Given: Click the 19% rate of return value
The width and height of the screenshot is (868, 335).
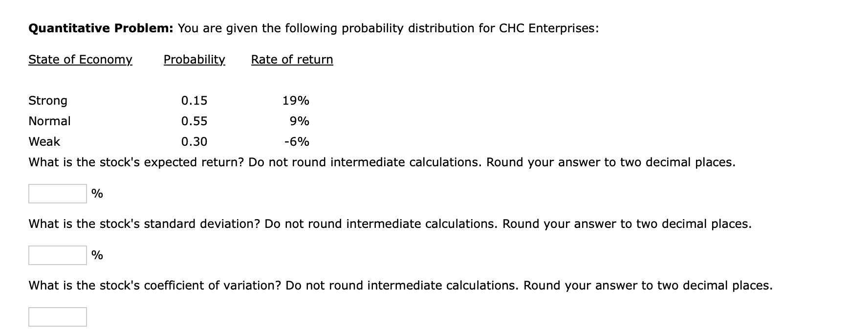Looking at the screenshot, I should [x=295, y=101].
